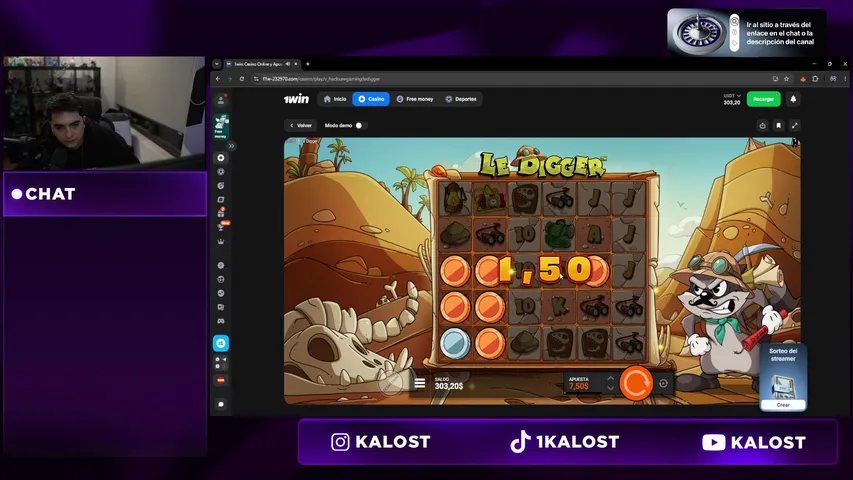Click the Volver back button
This screenshot has width=853, height=480.
tap(300, 126)
